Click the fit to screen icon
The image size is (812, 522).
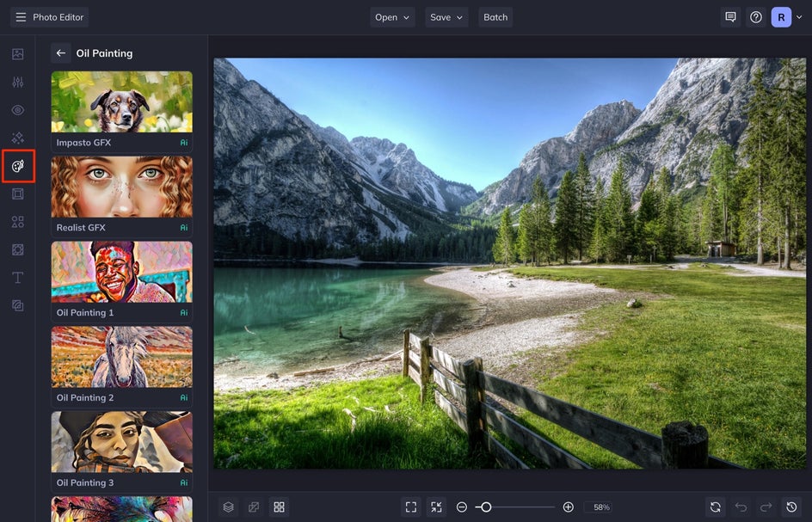pyautogui.click(x=410, y=507)
